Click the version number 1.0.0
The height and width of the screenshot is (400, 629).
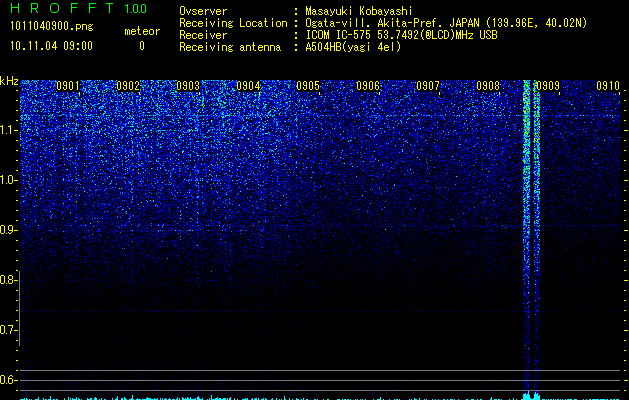coord(136,8)
